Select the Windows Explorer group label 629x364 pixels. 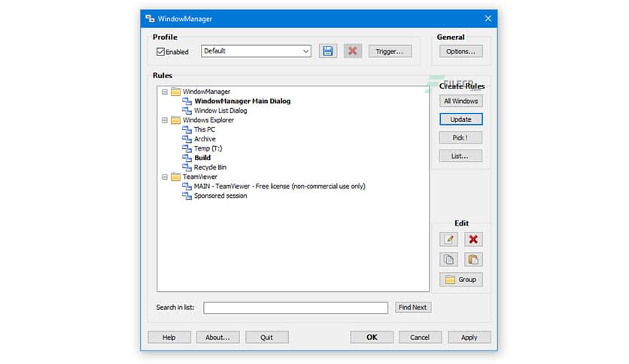(x=208, y=120)
